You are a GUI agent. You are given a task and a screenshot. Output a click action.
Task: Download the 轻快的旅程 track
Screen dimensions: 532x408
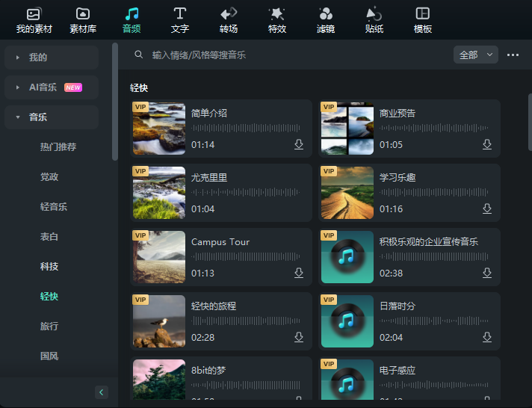coord(299,337)
